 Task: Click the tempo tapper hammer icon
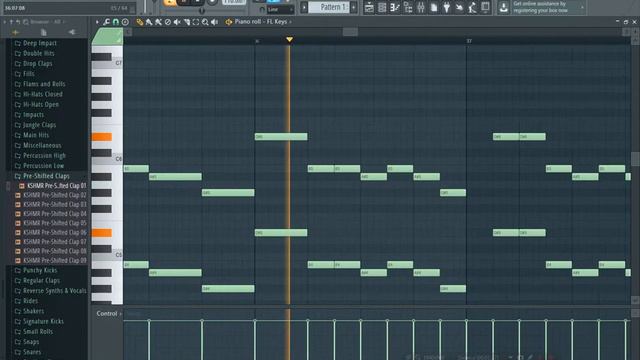[460, 7]
